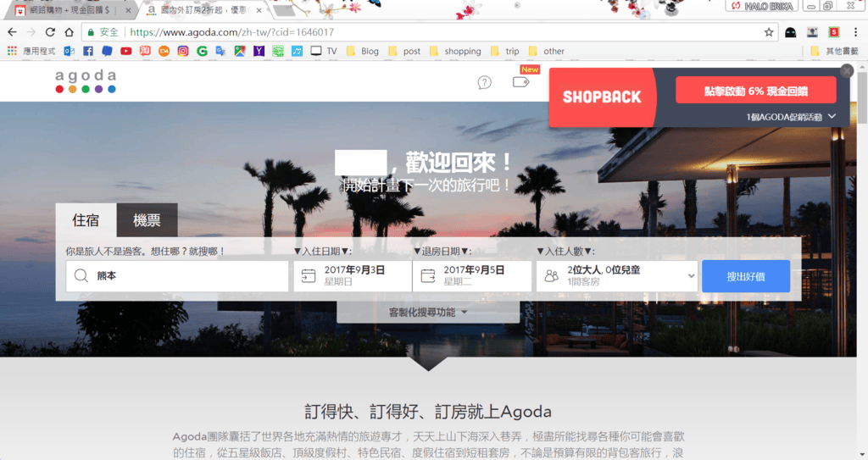The height and width of the screenshot is (460, 868).
Task: Open the Instagram bookmark icon
Action: pos(183,51)
